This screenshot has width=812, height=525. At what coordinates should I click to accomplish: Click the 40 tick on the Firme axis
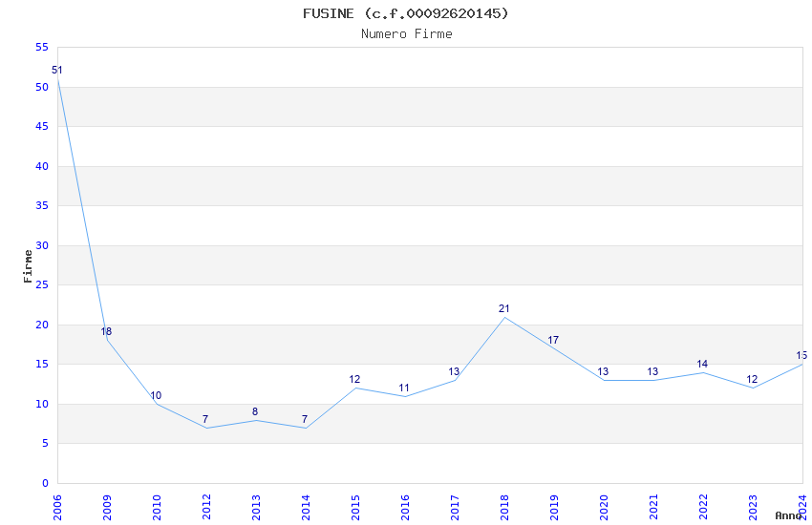point(42,166)
